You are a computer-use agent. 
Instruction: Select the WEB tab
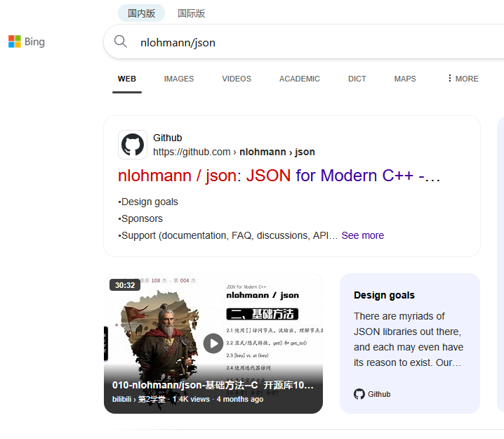pyautogui.click(x=127, y=79)
